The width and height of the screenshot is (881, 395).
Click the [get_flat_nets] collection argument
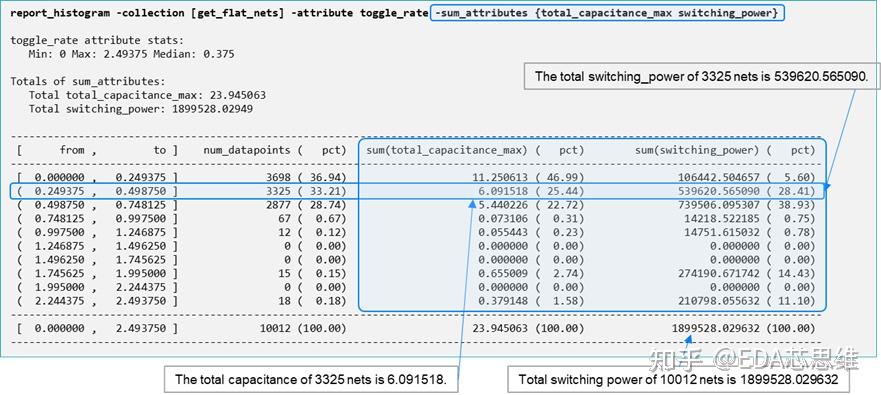(x=238, y=13)
